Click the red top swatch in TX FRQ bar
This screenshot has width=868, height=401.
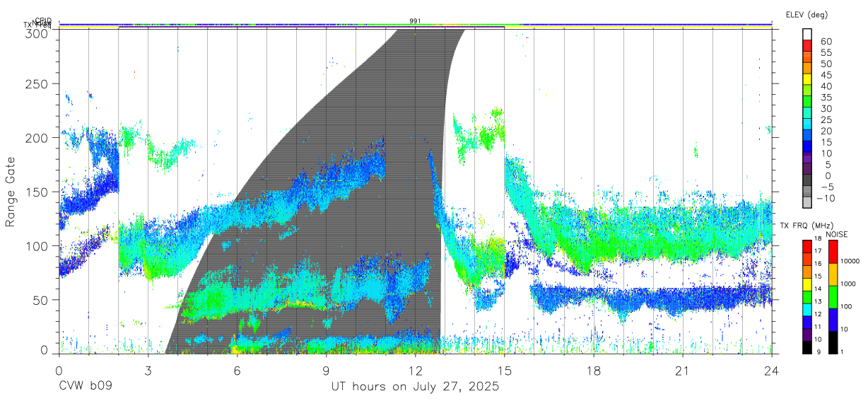[807, 246]
